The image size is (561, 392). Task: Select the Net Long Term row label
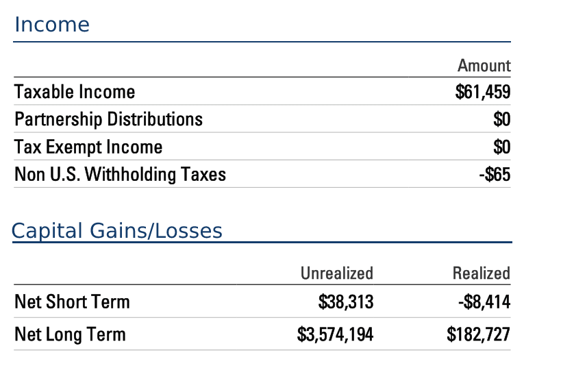[70, 334]
